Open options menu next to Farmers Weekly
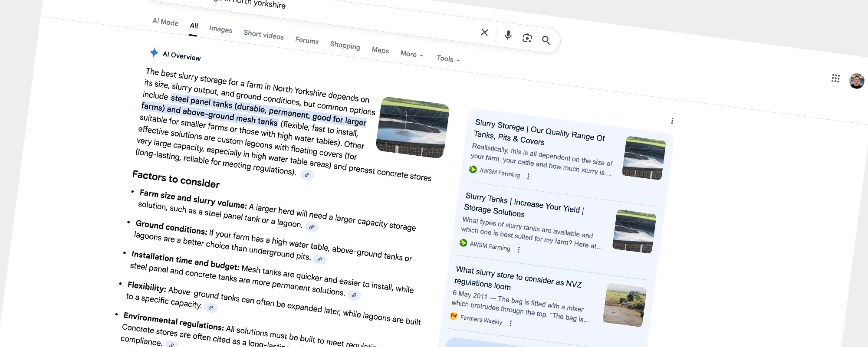868x347 pixels. coord(510,323)
